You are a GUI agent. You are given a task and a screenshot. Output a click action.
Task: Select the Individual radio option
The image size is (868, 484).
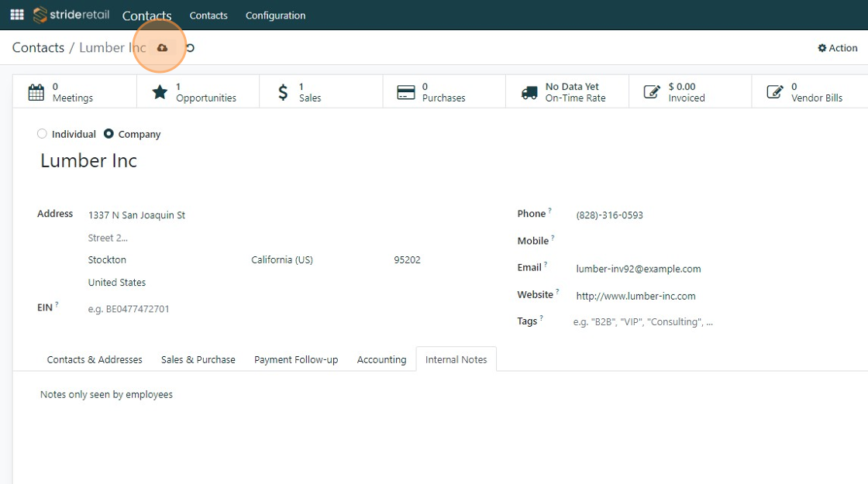point(43,134)
